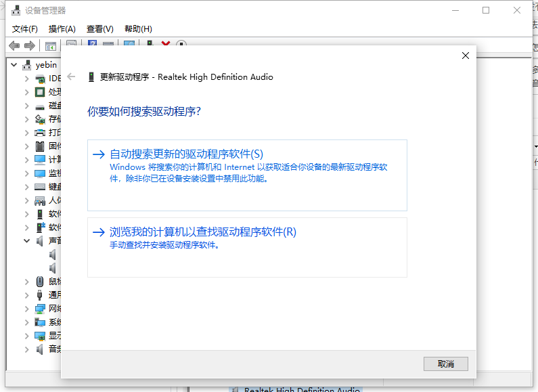538x392 pixels.
Task: Expand the mouse category chevron
Action: click(x=27, y=282)
